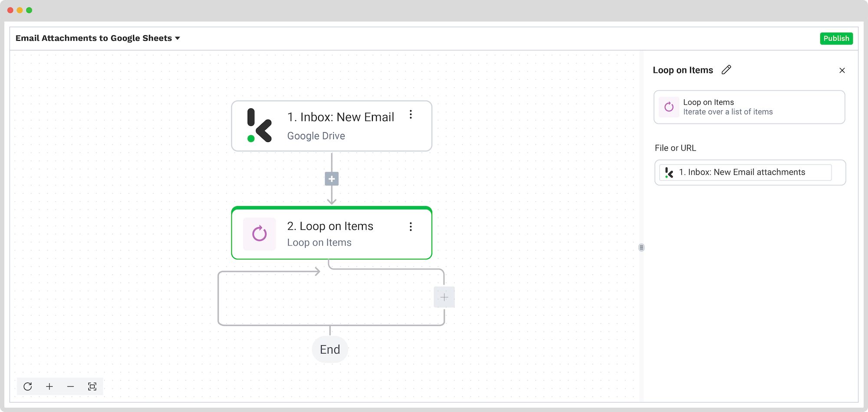Fit workflow to screen

click(92, 386)
